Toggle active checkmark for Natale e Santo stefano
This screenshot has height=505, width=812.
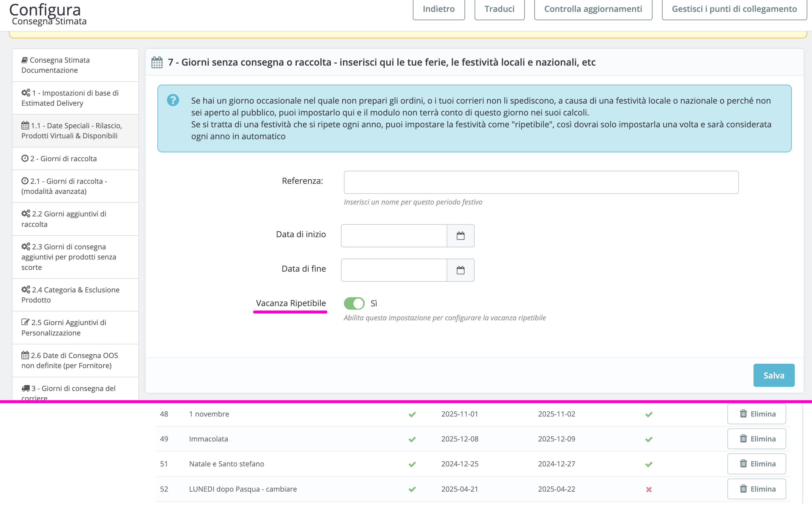click(412, 464)
